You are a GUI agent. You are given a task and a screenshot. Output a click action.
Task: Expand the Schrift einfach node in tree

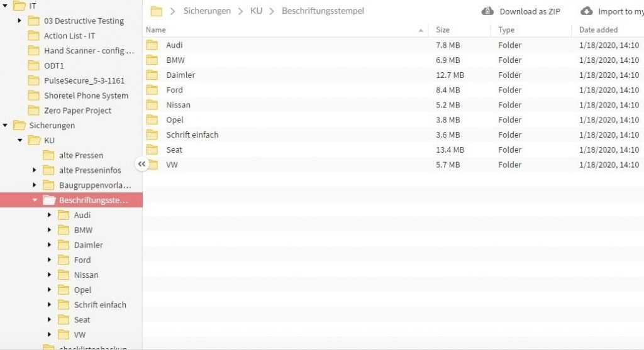click(49, 305)
